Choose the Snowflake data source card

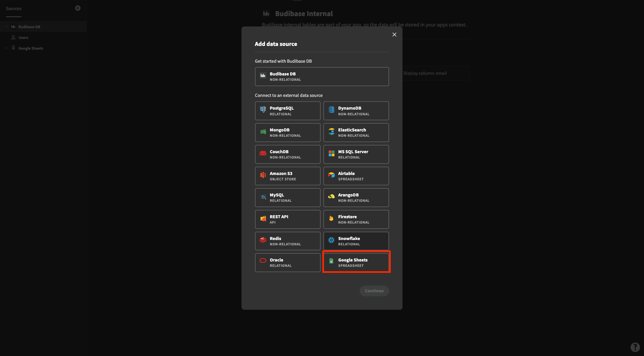coord(356,241)
